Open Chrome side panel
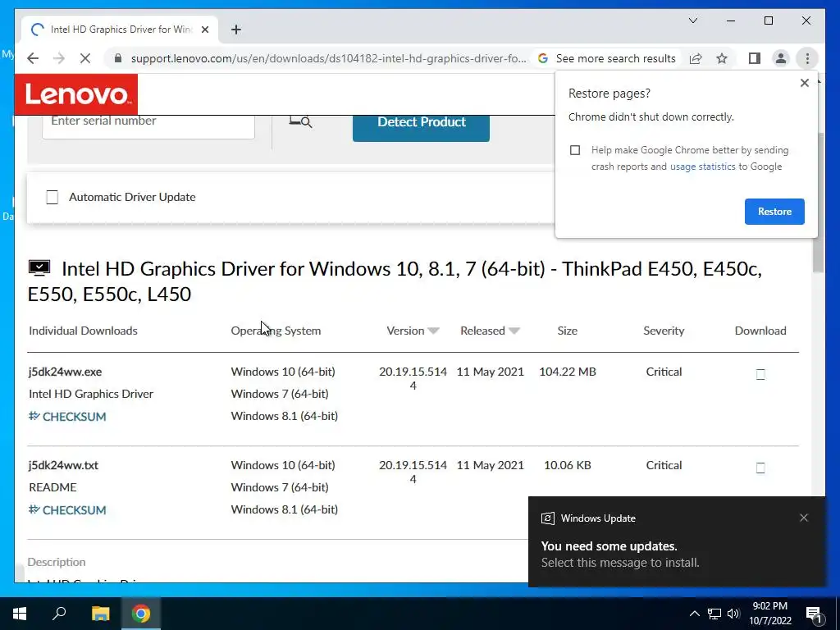 click(x=755, y=58)
